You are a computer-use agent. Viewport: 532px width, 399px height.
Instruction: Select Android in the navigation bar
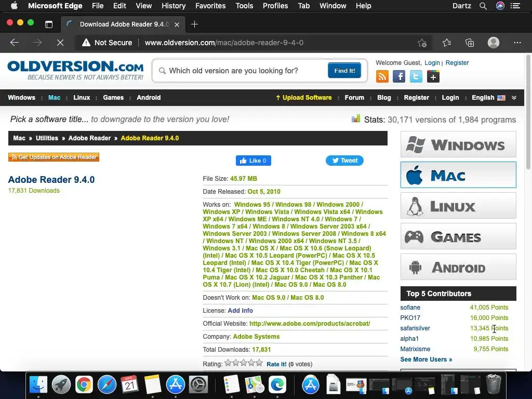click(x=149, y=97)
